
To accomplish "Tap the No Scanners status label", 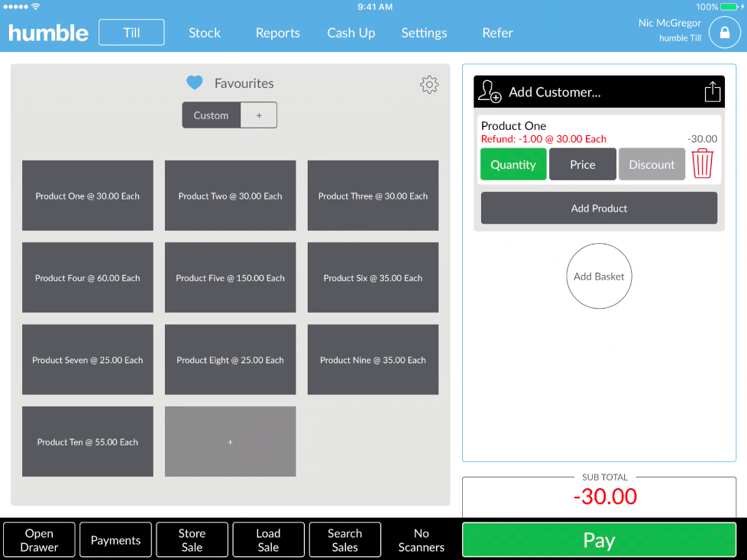I will (x=421, y=539).
